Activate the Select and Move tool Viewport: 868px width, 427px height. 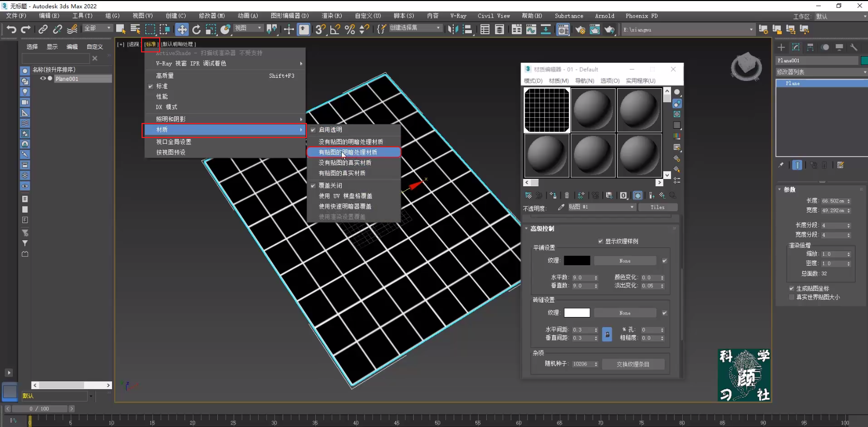182,30
